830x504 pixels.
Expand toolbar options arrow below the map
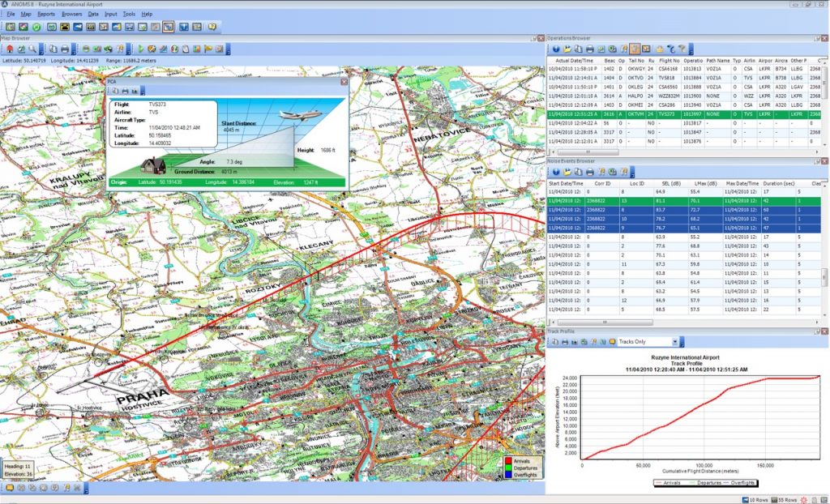pos(86,488)
